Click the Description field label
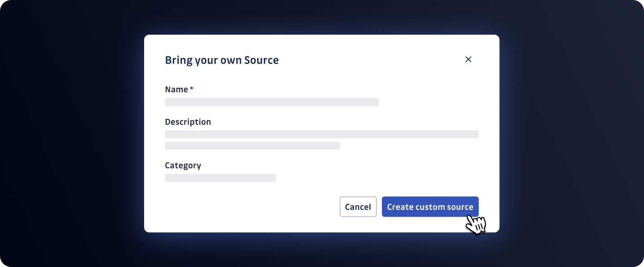Viewport: 644px width, 267px height. point(188,122)
